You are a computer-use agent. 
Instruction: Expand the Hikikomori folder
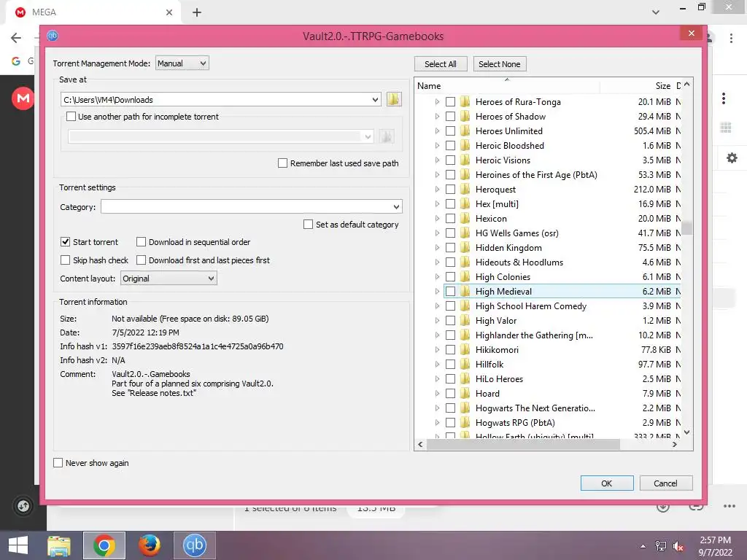pyautogui.click(x=437, y=349)
